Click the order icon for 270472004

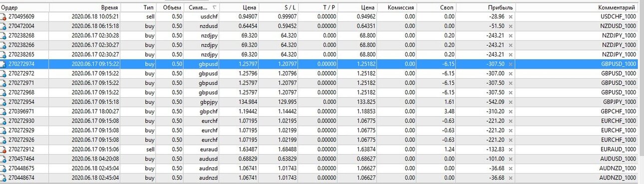tap(3, 26)
